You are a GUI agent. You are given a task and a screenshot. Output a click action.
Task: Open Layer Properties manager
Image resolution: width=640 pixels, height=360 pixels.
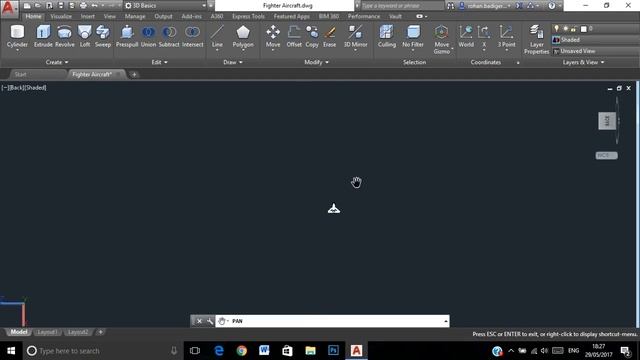[536, 39]
